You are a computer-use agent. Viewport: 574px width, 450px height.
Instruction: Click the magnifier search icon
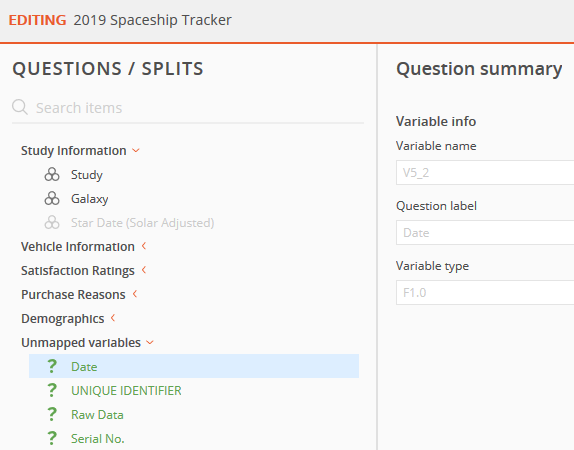tap(20, 107)
